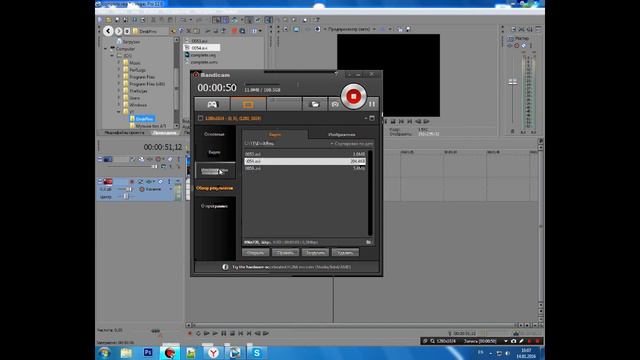Toggle loop playback in Vegas transport
The image size is (640, 360).
(198, 333)
